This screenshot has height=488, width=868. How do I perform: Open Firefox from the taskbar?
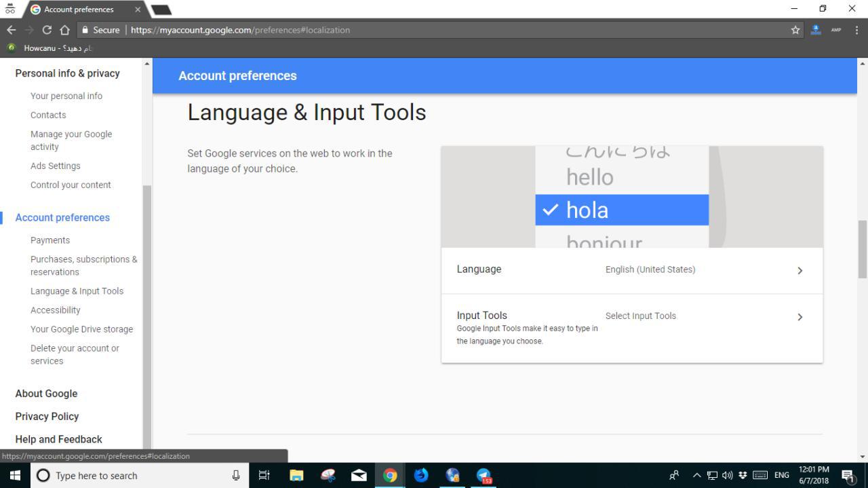[x=421, y=475]
